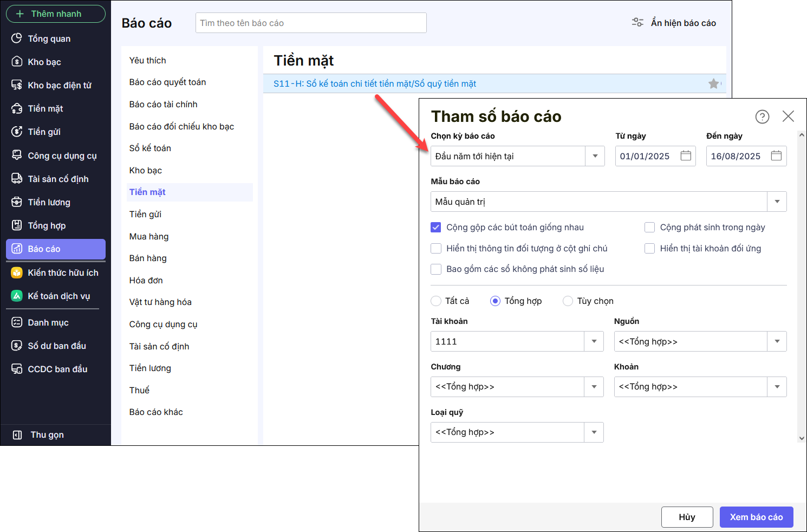Select Sổ kế toán report category
This screenshot has height=532, width=807.
tap(150, 148)
